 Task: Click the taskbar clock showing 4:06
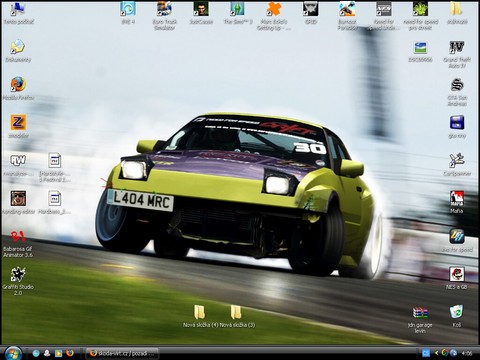467,353
